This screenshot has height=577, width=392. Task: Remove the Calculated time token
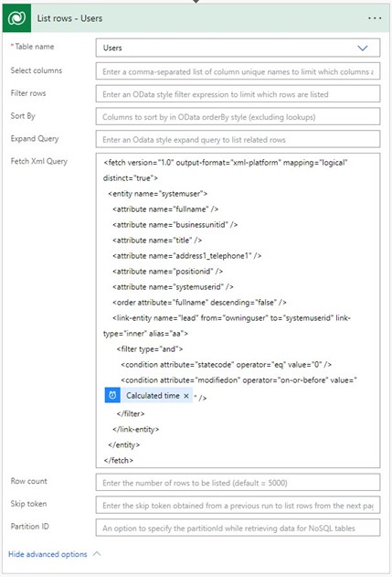tap(186, 396)
